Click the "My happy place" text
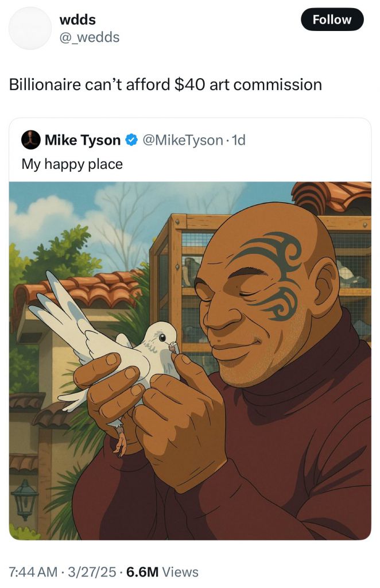 click(72, 164)
